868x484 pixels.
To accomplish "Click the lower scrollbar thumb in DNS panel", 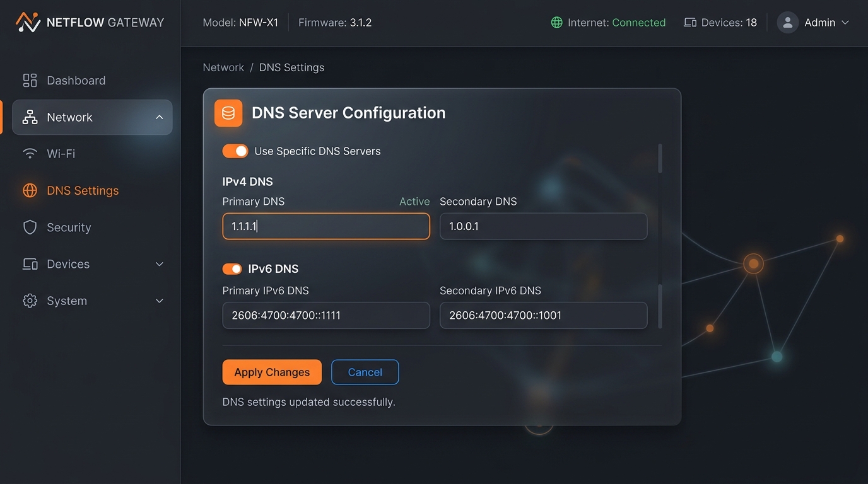I will tap(660, 306).
